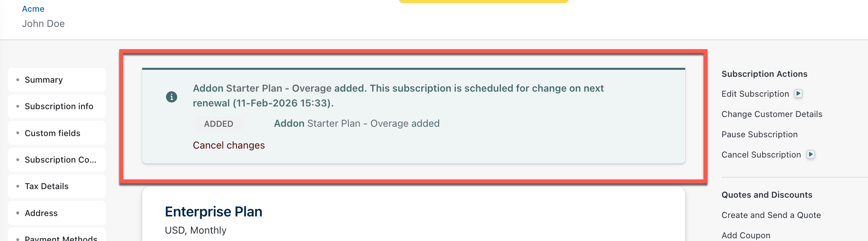Click Edit Subscription action
The width and height of the screenshot is (868, 241).
pyautogui.click(x=755, y=94)
